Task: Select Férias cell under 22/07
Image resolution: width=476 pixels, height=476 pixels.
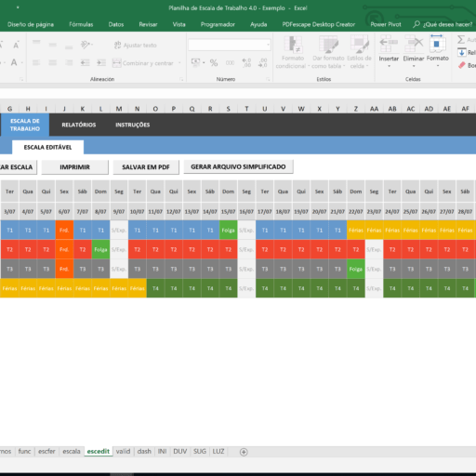Action: click(x=356, y=231)
